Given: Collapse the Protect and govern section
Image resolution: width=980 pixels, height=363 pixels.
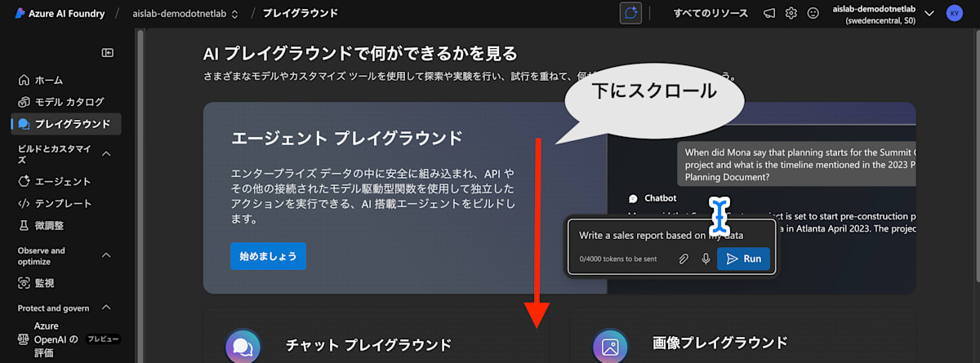Looking at the screenshot, I should tap(106, 308).
